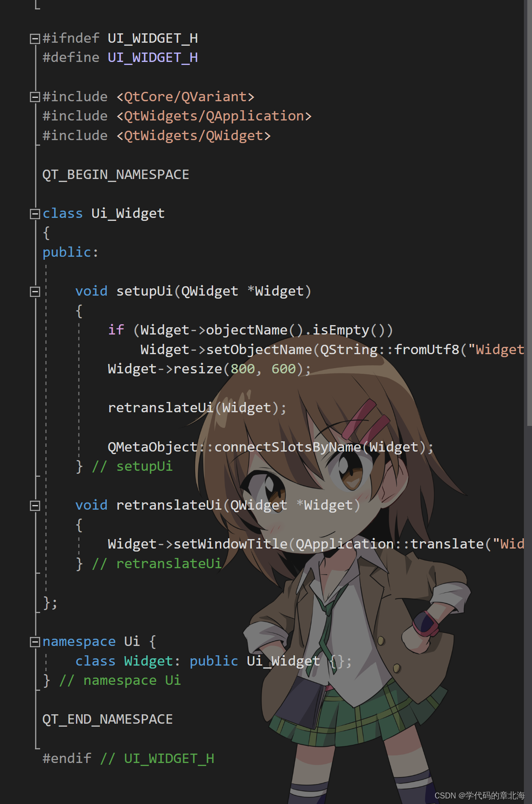Click the vertical scrollbar thumb

[x=529, y=213]
